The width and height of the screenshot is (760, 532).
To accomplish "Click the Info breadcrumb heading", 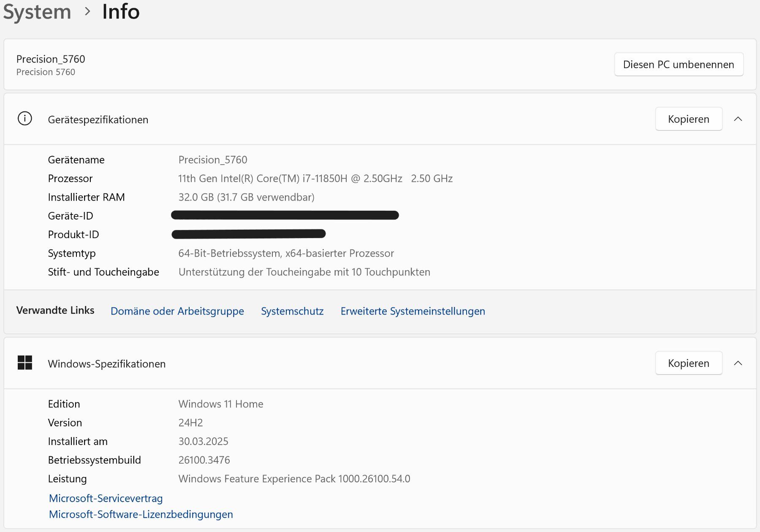I will click(121, 11).
